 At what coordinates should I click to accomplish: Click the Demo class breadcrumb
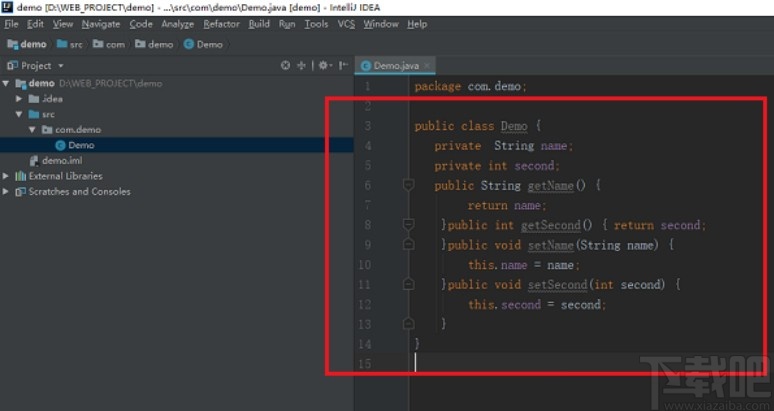(203, 44)
